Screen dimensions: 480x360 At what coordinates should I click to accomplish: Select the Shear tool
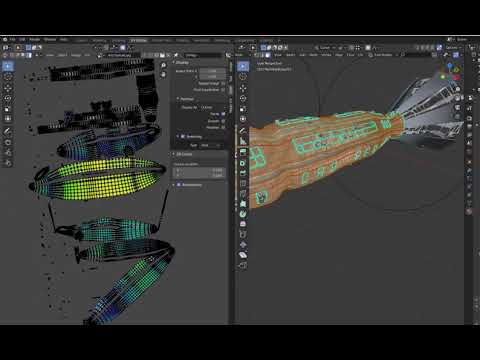[243, 255]
